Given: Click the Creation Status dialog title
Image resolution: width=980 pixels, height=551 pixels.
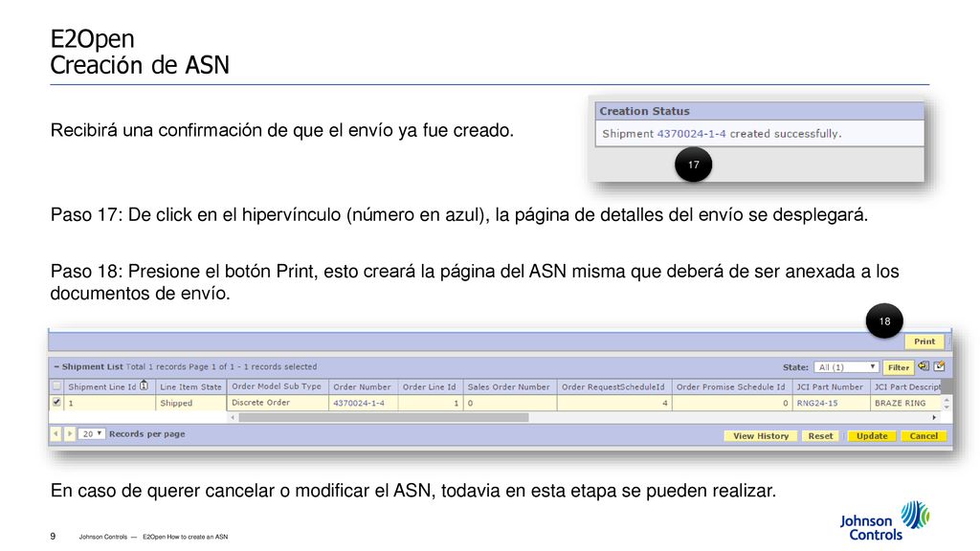Looking at the screenshot, I should (644, 111).
